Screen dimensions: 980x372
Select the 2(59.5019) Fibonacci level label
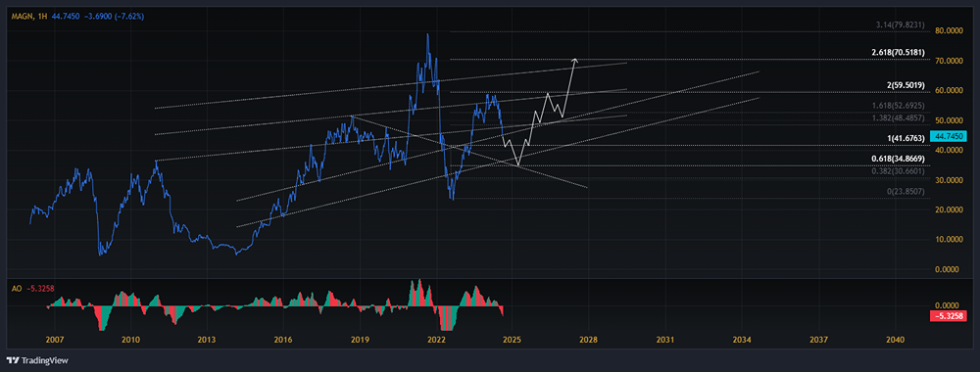[x=905, y=85]
